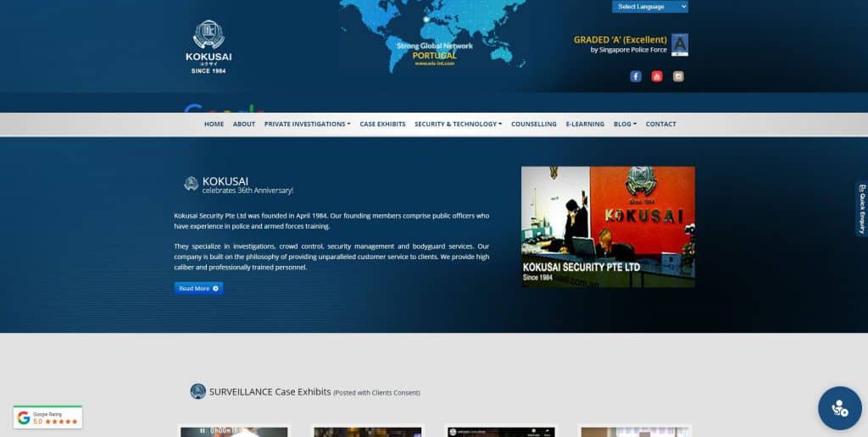Image resolution: width=868 pixels, height=437 pixels.
Task: Click the GRADED 'A' (Excellent) text
Action: 620,40
